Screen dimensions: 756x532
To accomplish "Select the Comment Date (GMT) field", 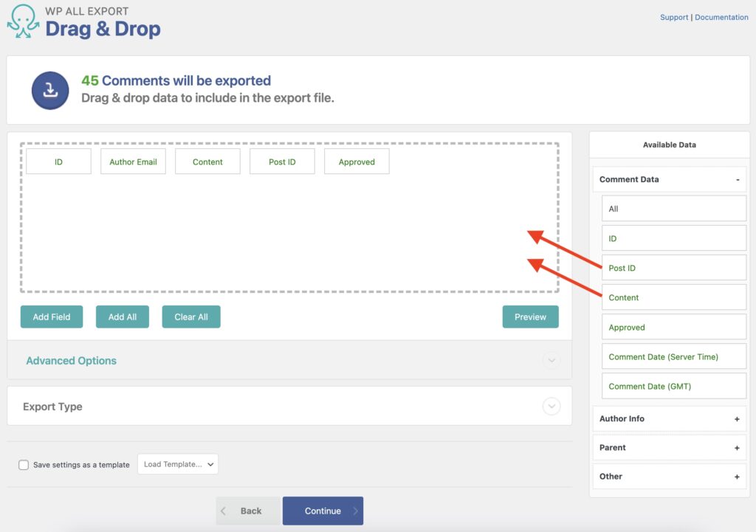I will (673, 385).
